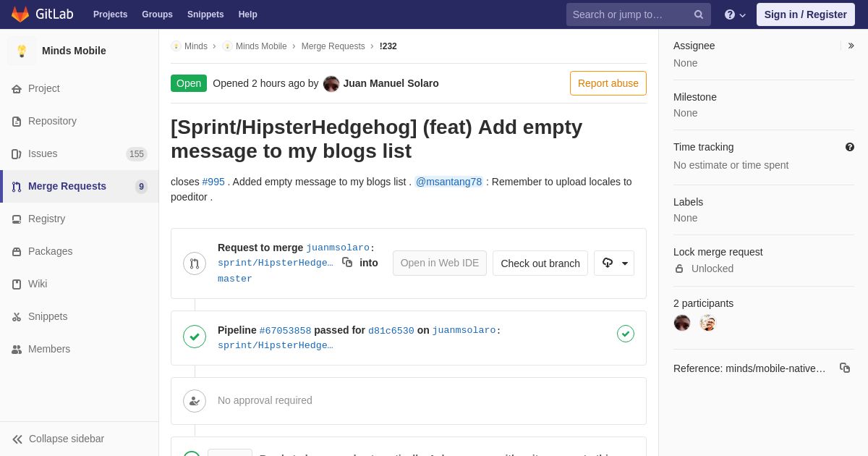Click the Sign in / Register button

point(806,14)
